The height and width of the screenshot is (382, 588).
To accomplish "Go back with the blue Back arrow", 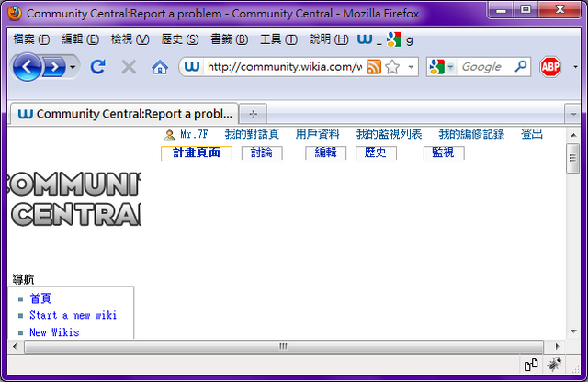I will [27, 67].
